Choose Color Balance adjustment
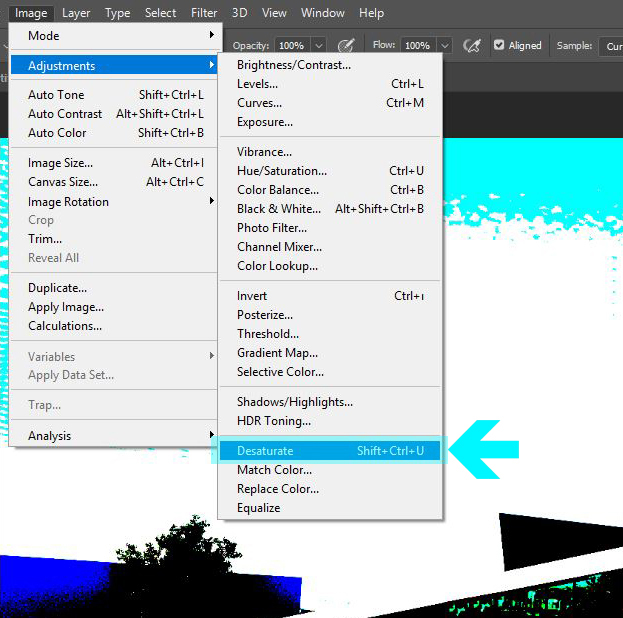Viewport: 623px width, 618px height. click(330, 190)
